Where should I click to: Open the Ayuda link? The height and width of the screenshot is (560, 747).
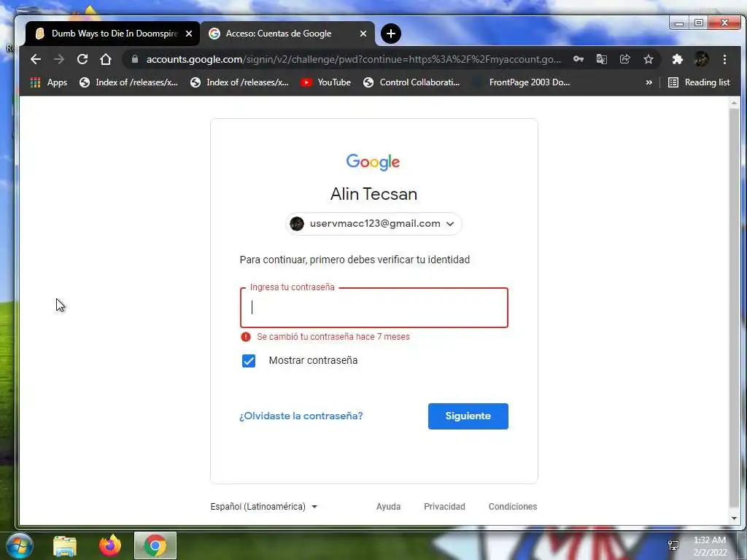[388, 507]
